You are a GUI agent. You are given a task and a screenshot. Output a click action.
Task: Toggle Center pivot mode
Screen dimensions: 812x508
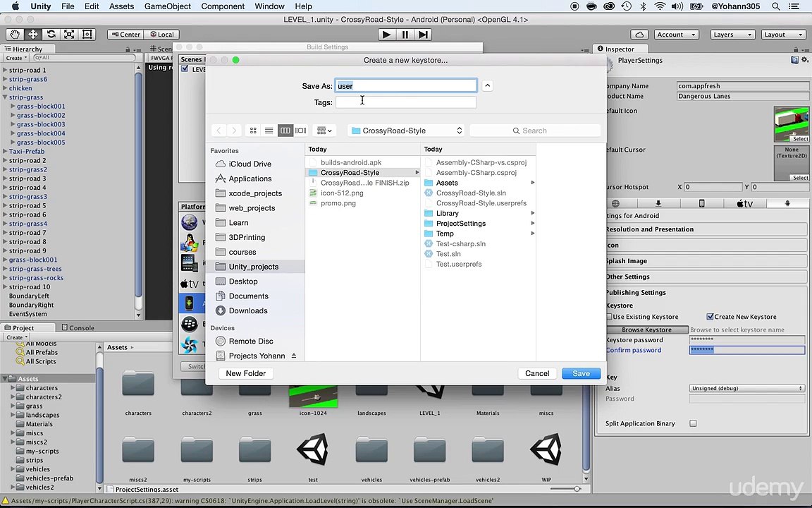(125, 34)
